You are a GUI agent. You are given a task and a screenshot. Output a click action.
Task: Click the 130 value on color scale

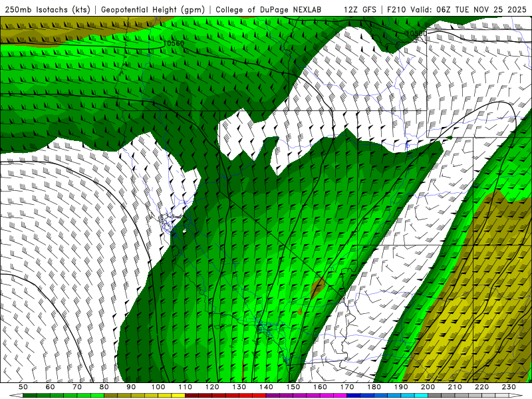coord(239,387)
